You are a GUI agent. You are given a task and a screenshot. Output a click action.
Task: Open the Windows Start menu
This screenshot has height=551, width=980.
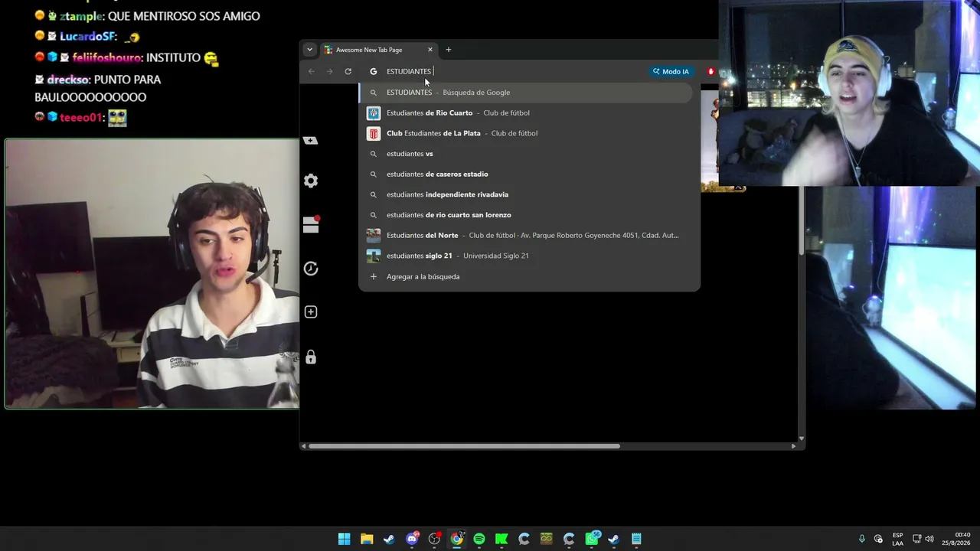(345, 539)
